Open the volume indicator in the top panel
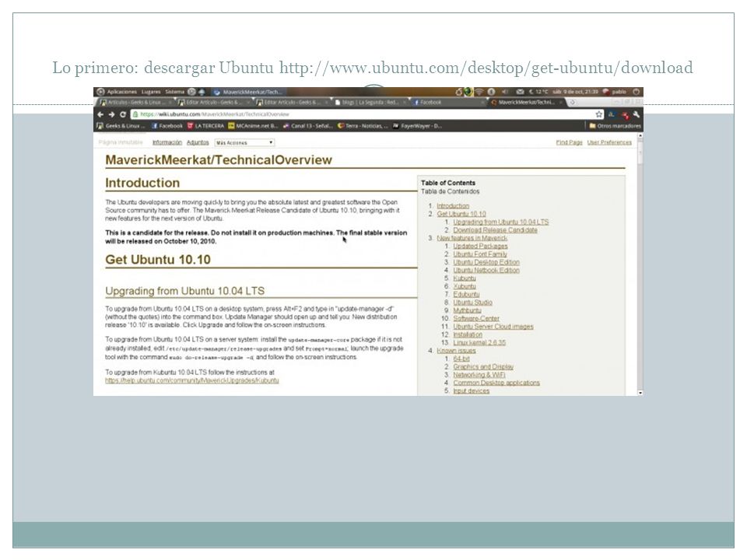Screen dimensions: 747x560 coord(504,92)
